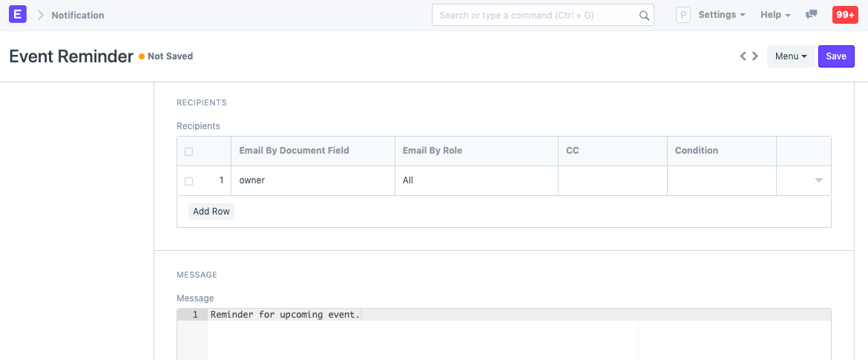
Task: Check the row 1 owner checkbox
Action: click(x=188, y=181)
